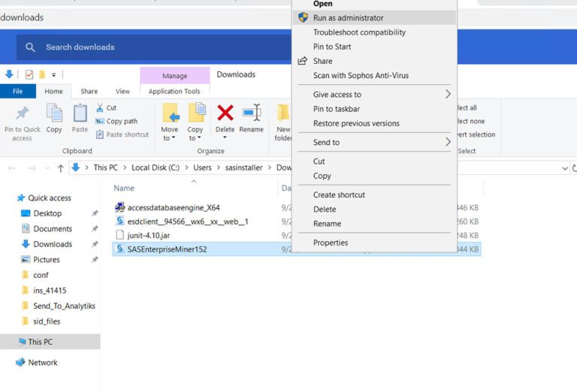The height and width of the screenshot is (392, 577).
Task: Open the address bar history dropdown
Action: tap(565, 168)
